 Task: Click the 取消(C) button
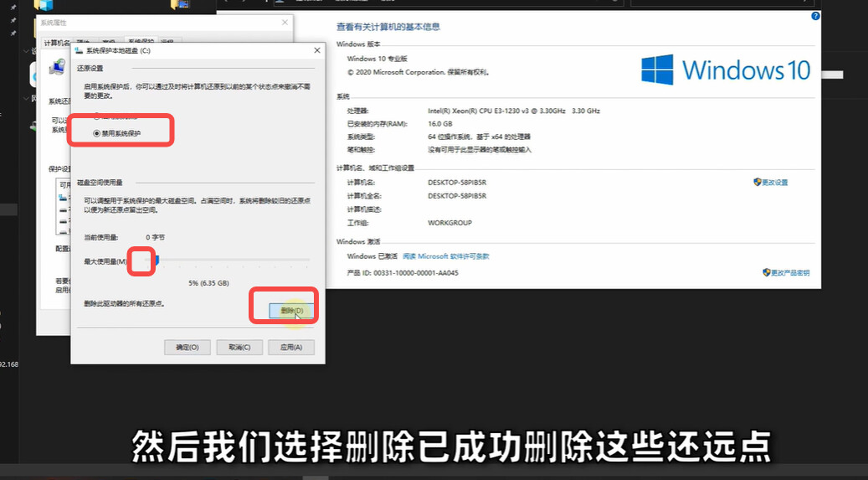(239, 347)
